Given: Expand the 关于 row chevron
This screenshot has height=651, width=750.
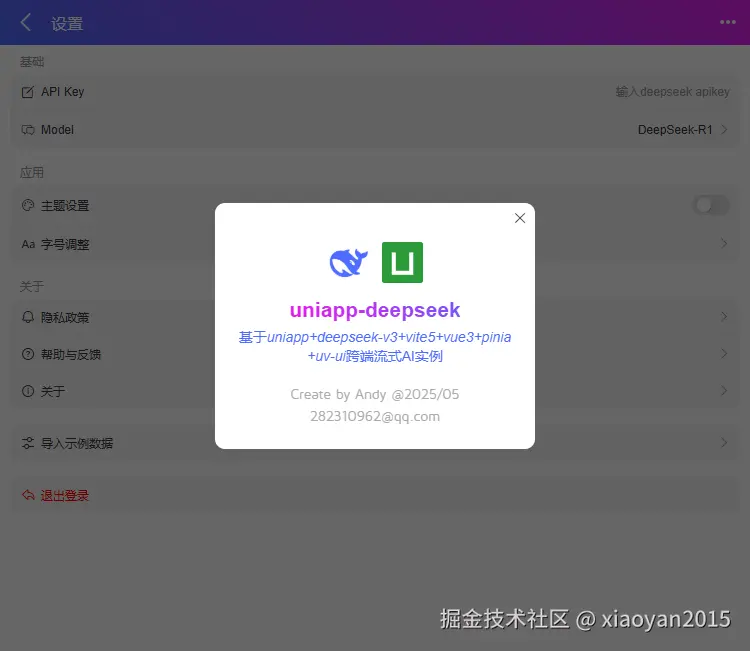Looking at the screenshot, I should pos(724,391).
